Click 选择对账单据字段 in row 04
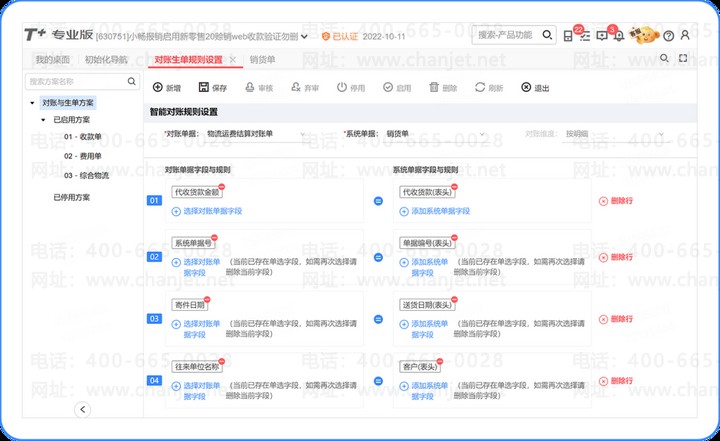Screen dimensions: 720x441 click(196, 391)
